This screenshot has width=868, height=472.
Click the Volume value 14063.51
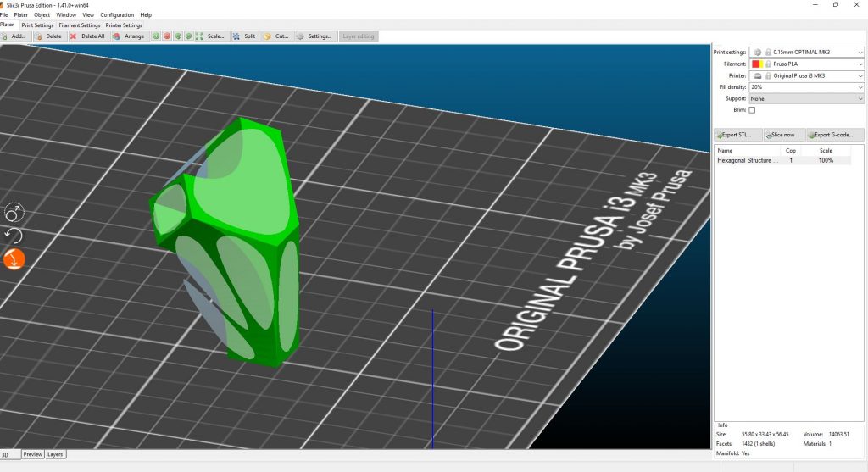click(x=839, y=435)
